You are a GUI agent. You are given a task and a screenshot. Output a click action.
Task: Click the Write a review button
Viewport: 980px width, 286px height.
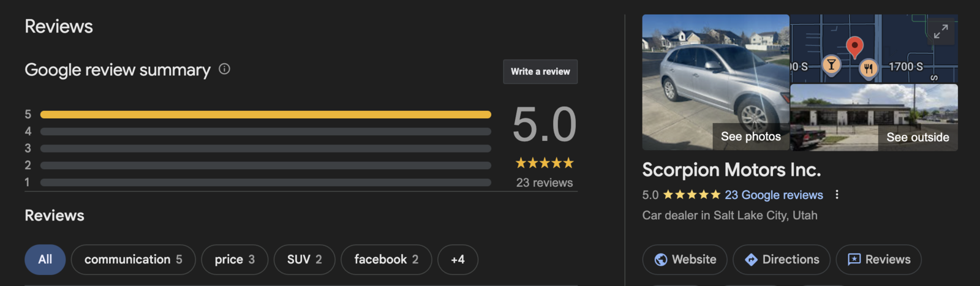pos(540,72)
